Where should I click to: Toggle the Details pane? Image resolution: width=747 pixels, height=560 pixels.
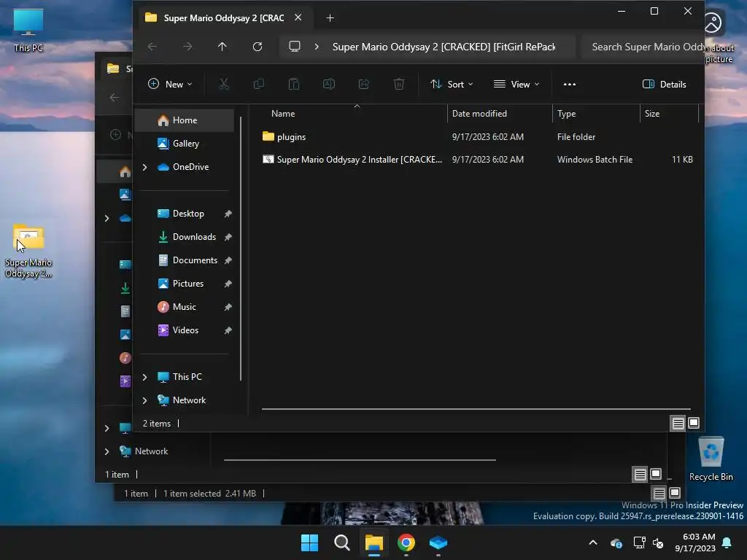click(x=665, y=85)
